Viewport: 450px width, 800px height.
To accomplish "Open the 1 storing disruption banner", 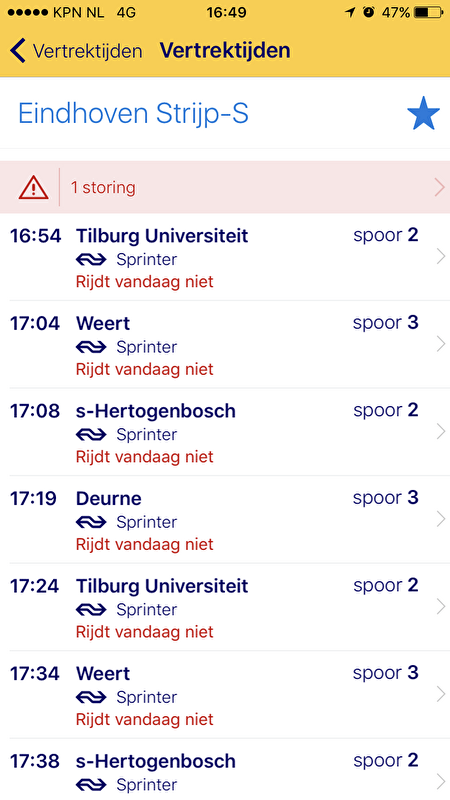I will click(x=225, y=187).
